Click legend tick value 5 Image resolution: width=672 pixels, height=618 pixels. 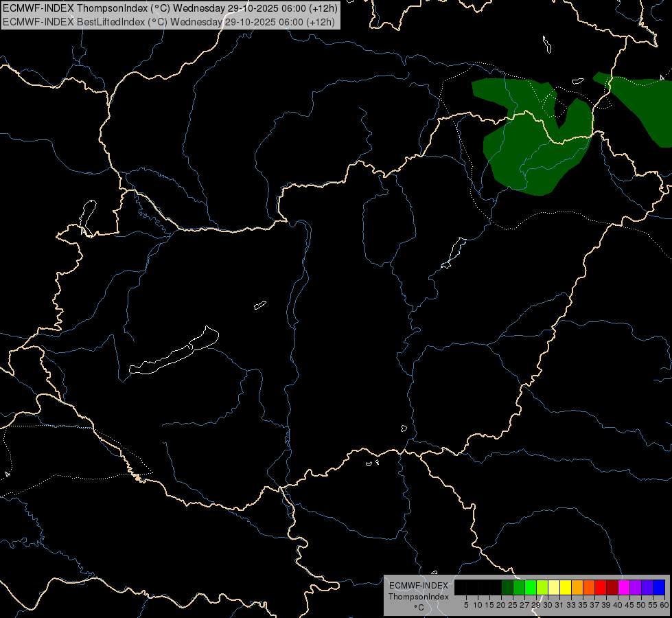pos(466,605)
